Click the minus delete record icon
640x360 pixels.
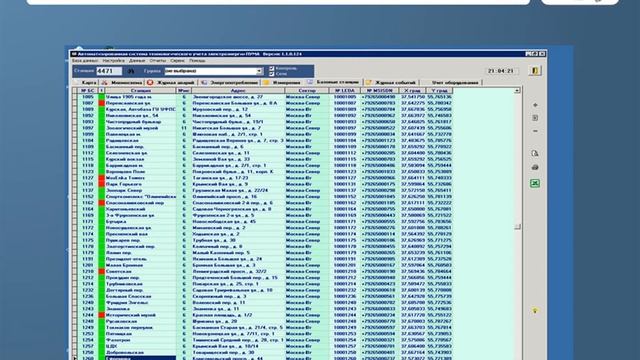click(x=535, y=131)
